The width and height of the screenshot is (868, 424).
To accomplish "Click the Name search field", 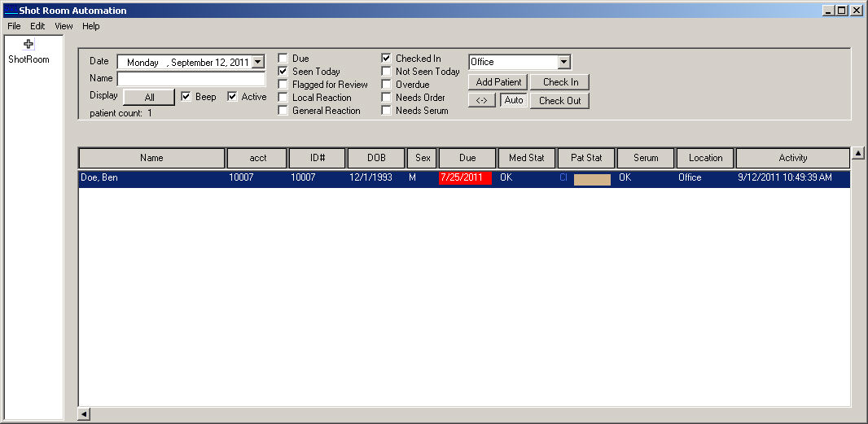I will 191,79.
